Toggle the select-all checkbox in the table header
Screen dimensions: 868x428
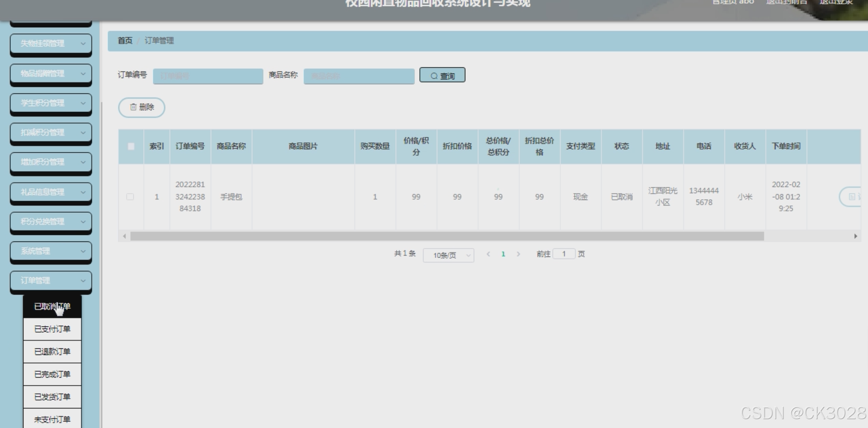tap(131, 147)
